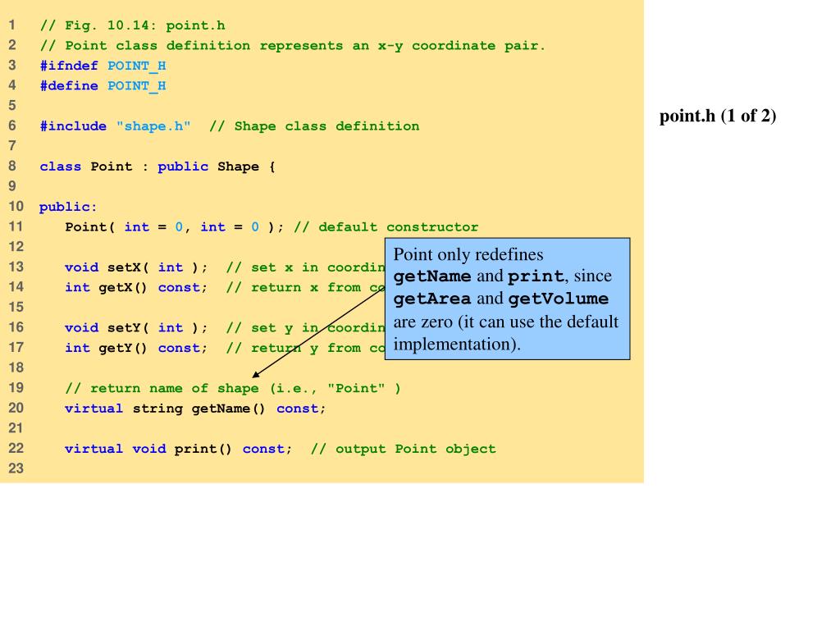Click the 'public:' access specifier on line 10
This screenshot has height=630, width=840.
tap(68, 207)
